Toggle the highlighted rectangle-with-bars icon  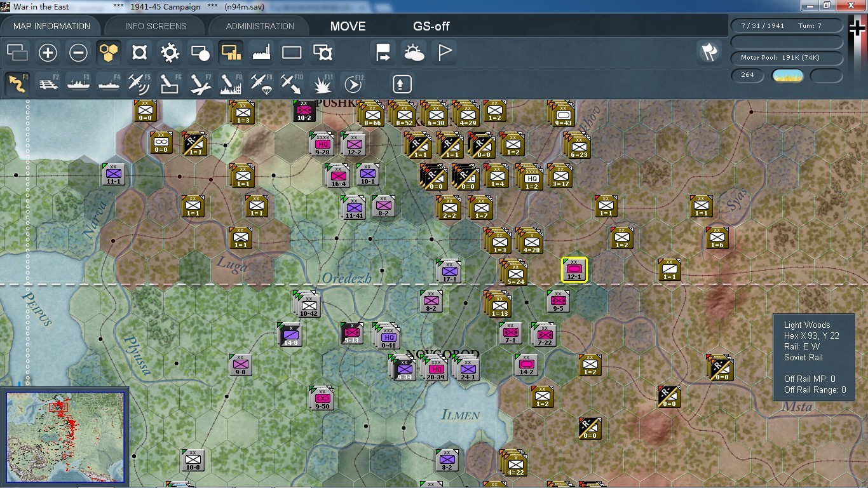[x=231, y=53]
